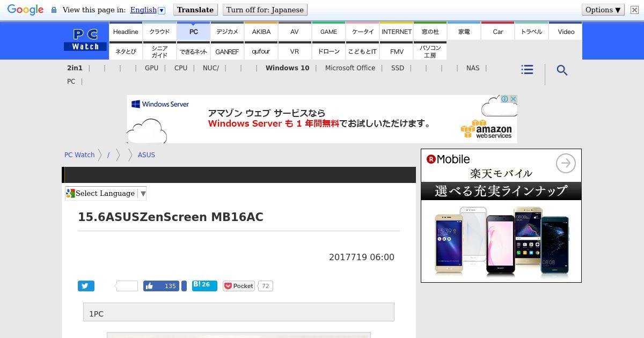644x338 pixels.
Task: Click PC Watch breadcrumb link
Action: coord(79,155)
